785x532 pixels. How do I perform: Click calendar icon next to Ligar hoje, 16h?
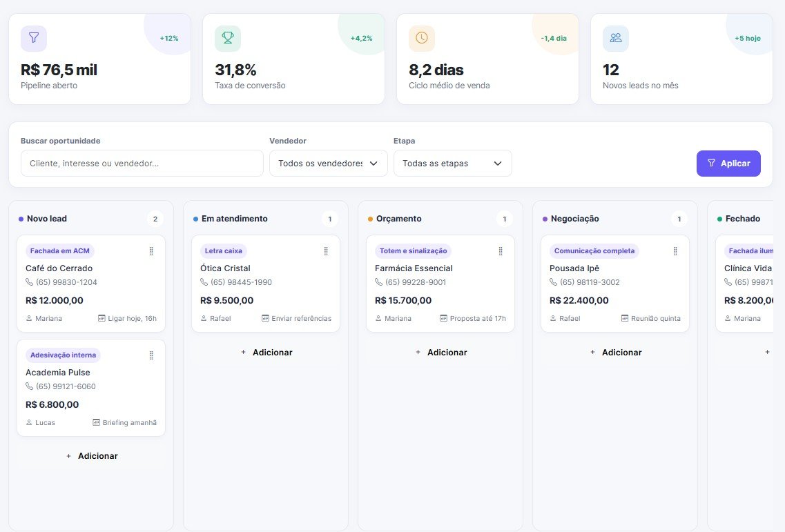point(101,318)
